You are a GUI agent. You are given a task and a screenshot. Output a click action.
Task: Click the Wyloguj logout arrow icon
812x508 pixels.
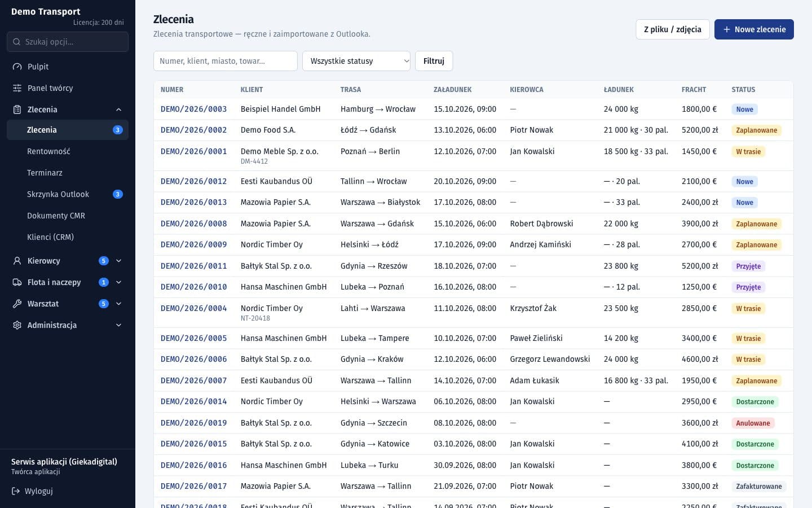16,491
